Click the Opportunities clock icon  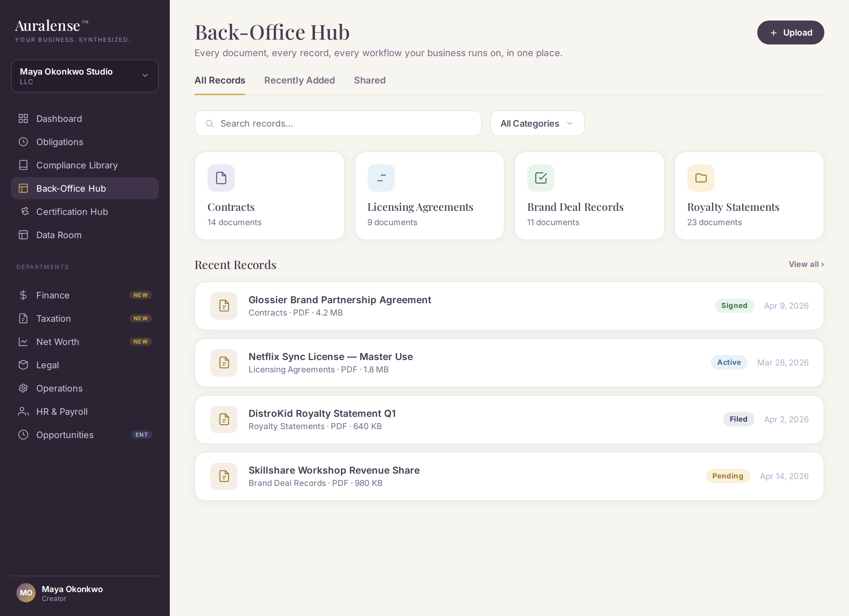(23, 435)
